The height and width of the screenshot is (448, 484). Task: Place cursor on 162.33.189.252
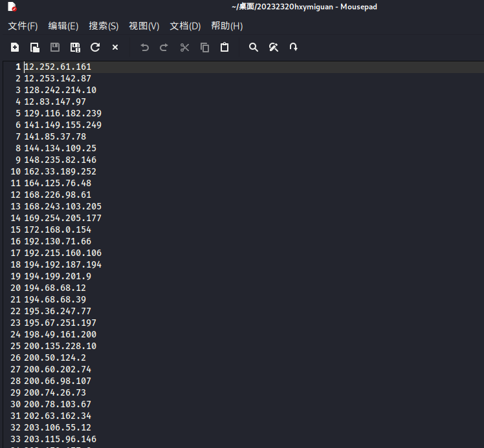click(60, 172)
